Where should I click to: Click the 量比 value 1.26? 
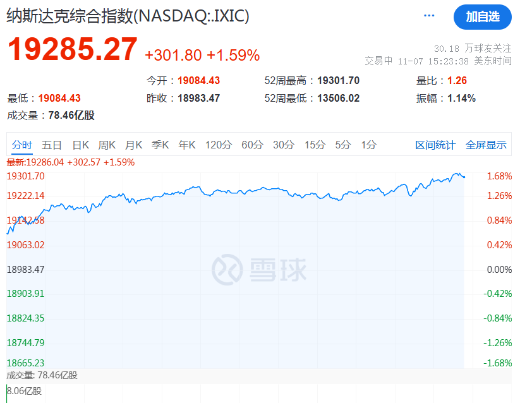click(457, 81)
